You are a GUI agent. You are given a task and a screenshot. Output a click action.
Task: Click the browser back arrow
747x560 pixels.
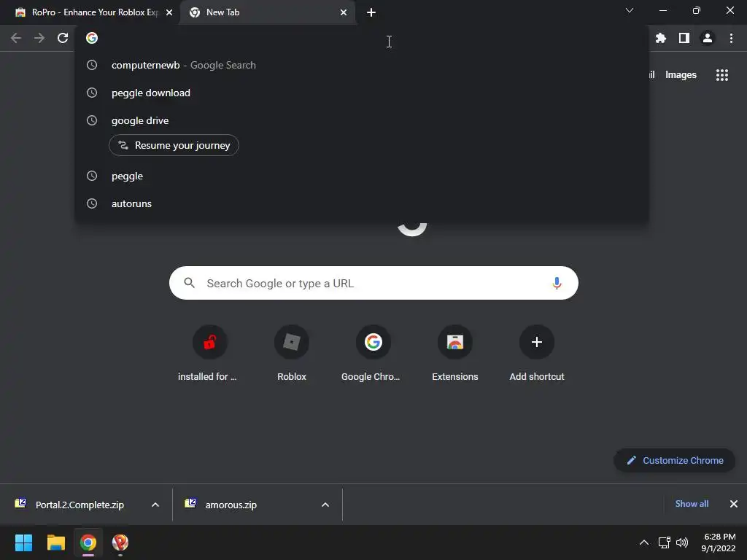[x=16, y=38]
